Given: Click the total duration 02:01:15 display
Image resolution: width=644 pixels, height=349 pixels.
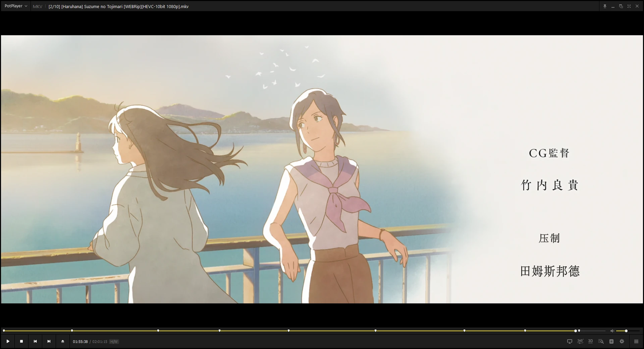Looking at the screenshot, I should pos(100,341).
